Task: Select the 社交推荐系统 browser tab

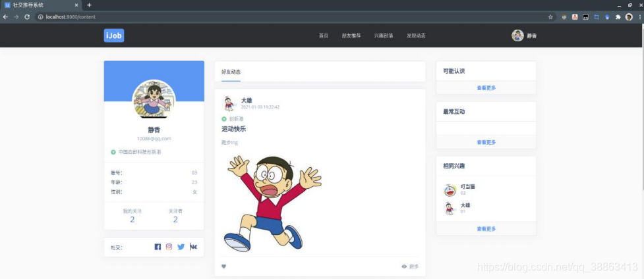Action: (x=41, y=5)
